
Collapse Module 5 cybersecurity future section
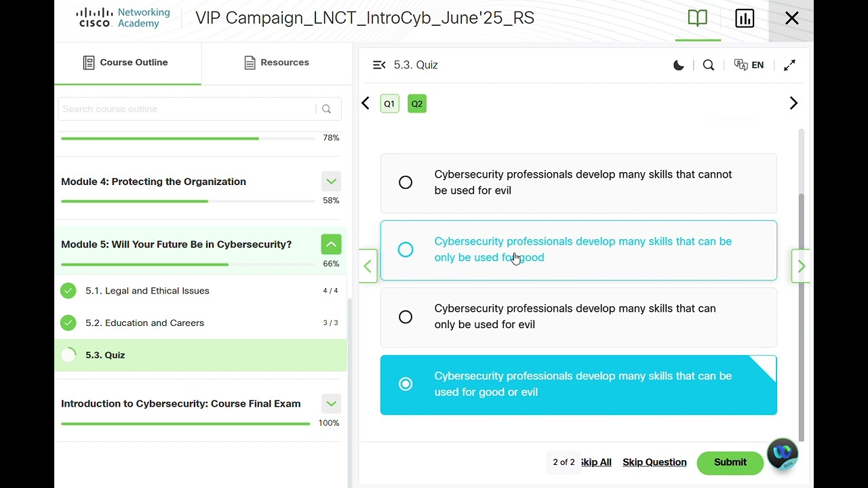click(331, 244)
